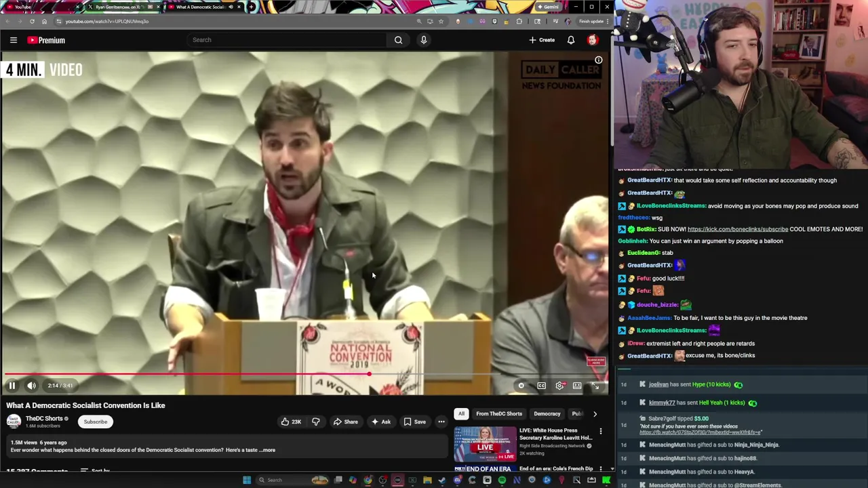The width and height of the screenshot is (868, 488).
Task: Open the Windows Start menu
Action: (247, 480)
